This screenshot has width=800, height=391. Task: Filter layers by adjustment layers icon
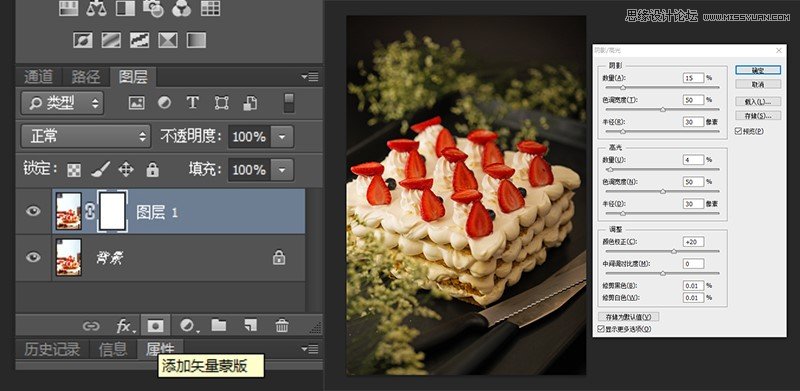[x=164, y=103]
